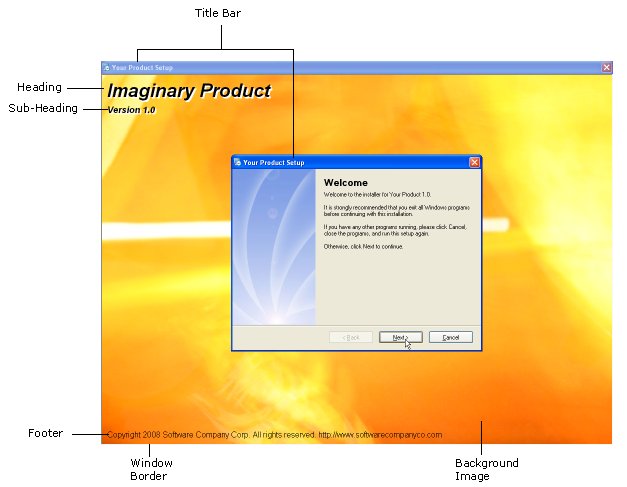Image resolution: width=627 pixels, height=487 pixels.
Task: Click the small icon in the outer window title bar
Action: (x=107, y=68)
